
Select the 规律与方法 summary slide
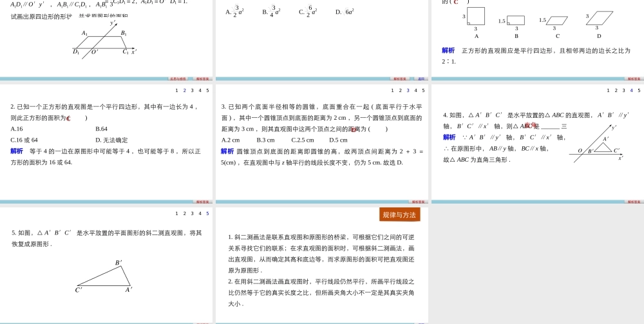point(322,265)
